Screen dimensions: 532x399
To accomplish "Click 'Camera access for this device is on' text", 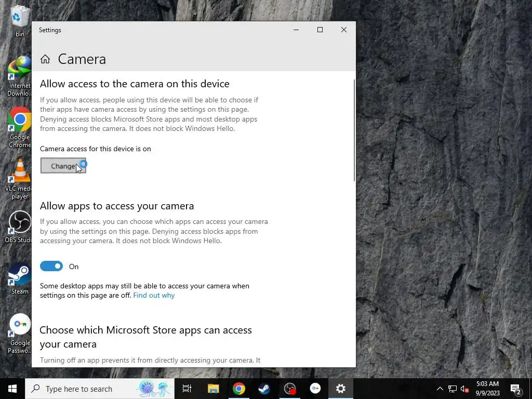I will [x=96, y=149].
